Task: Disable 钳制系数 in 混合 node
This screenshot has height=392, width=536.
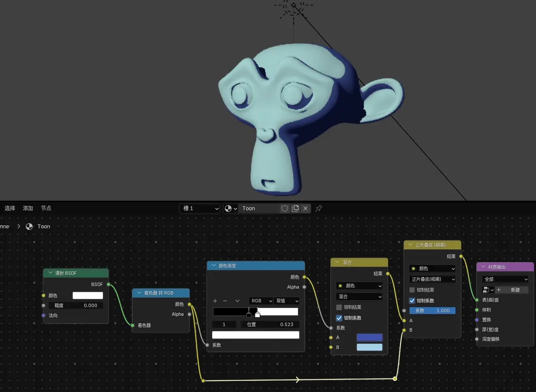Action: tap(339, 318)
